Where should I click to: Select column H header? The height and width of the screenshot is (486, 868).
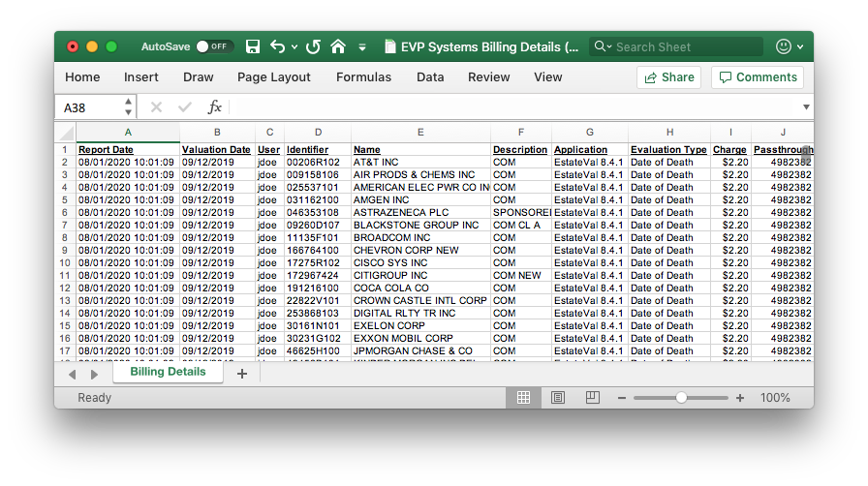click(x=669, y=133)
